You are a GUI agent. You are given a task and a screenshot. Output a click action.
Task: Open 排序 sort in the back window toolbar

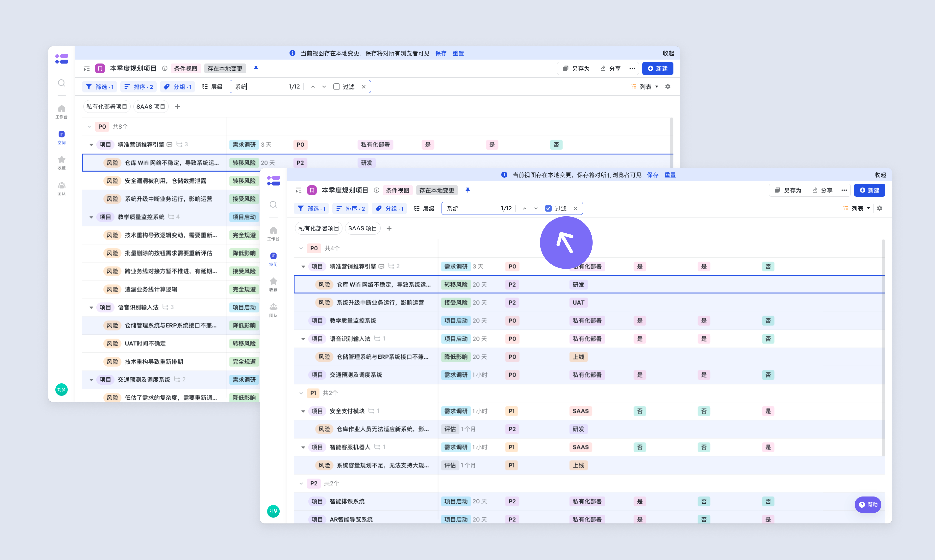(139, 87)
